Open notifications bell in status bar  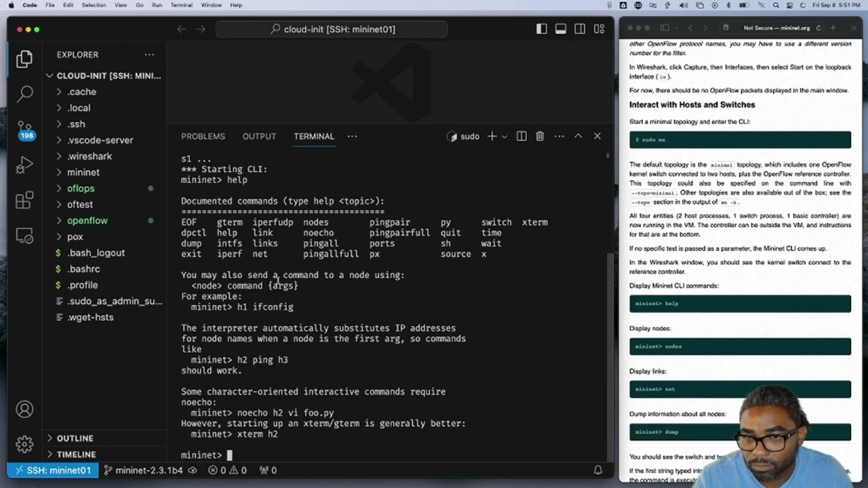pos(598,470)
